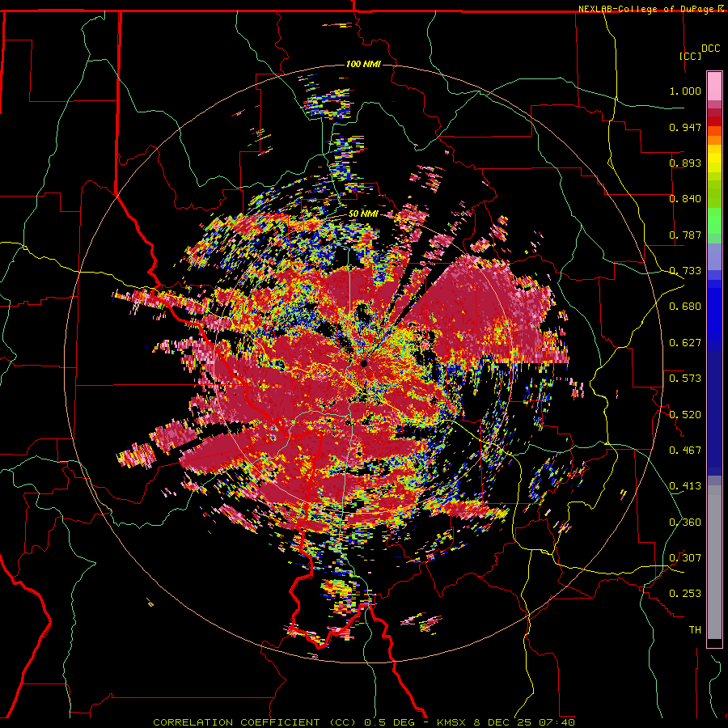Click the 50 NMI range ring label
The height and width of the screenshot is (728, 728).
[363, 214]
